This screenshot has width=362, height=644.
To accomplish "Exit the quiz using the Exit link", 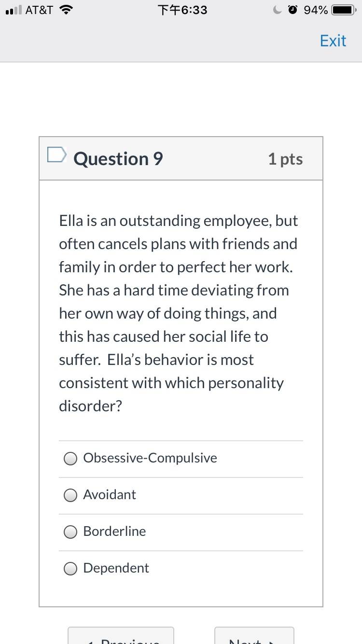I will 333,41.
